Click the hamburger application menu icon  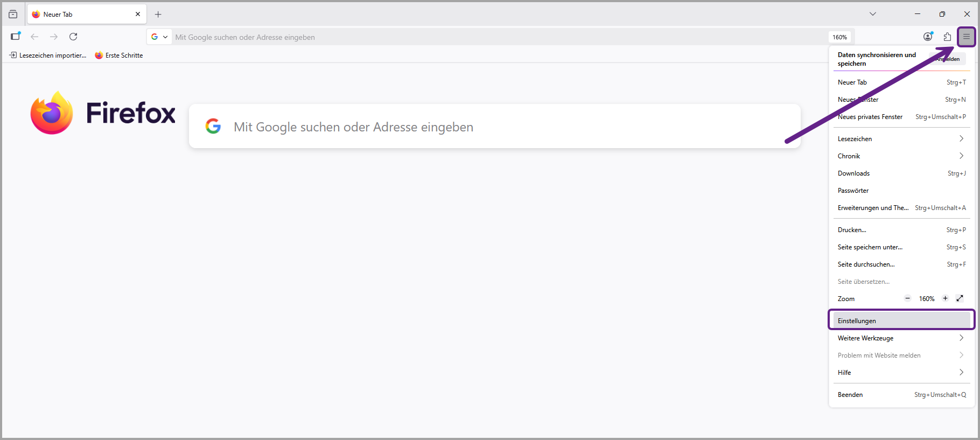tap(967, 37)
